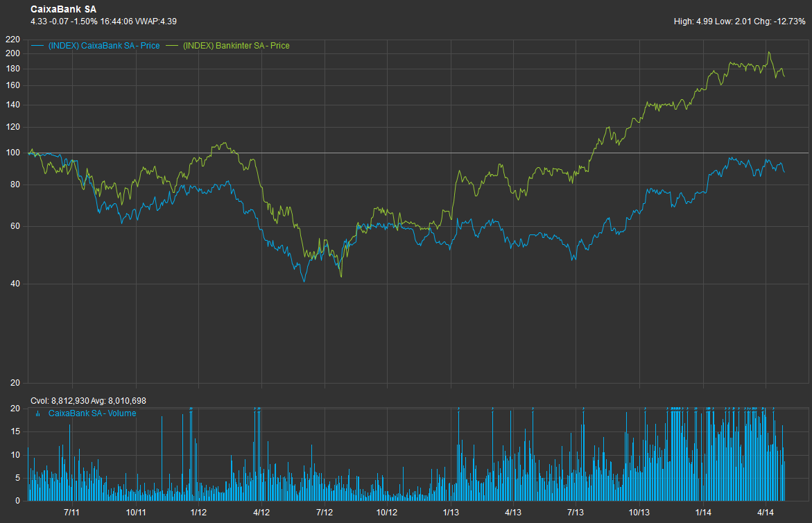Click the 60 price axis label

pos(15,226)
